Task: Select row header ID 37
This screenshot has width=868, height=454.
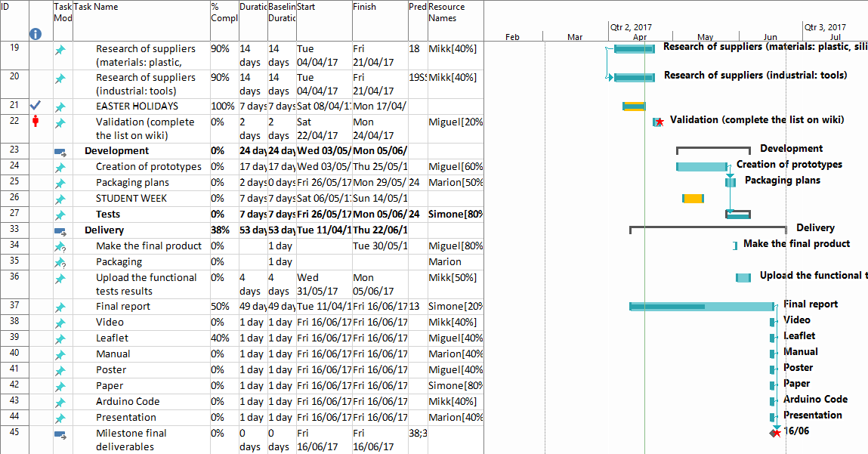Action: pos(14,306)
